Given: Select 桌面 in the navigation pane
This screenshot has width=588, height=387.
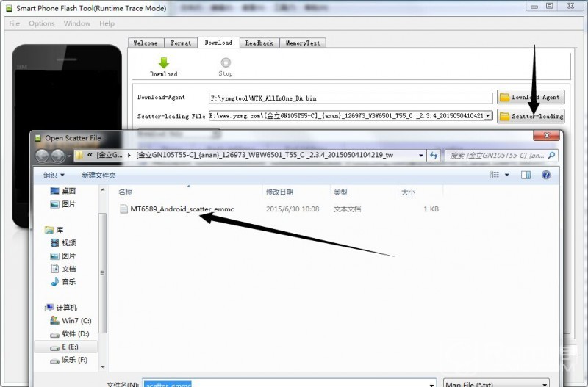Looking at the screenshot, I should click(x=63, y=191).
